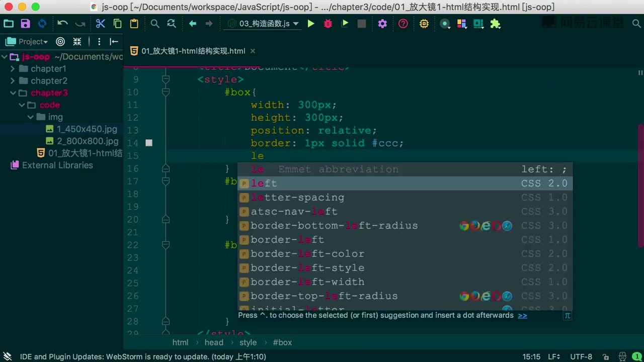Click the colorful blocks toolbar icon

(x=462, y=24)
